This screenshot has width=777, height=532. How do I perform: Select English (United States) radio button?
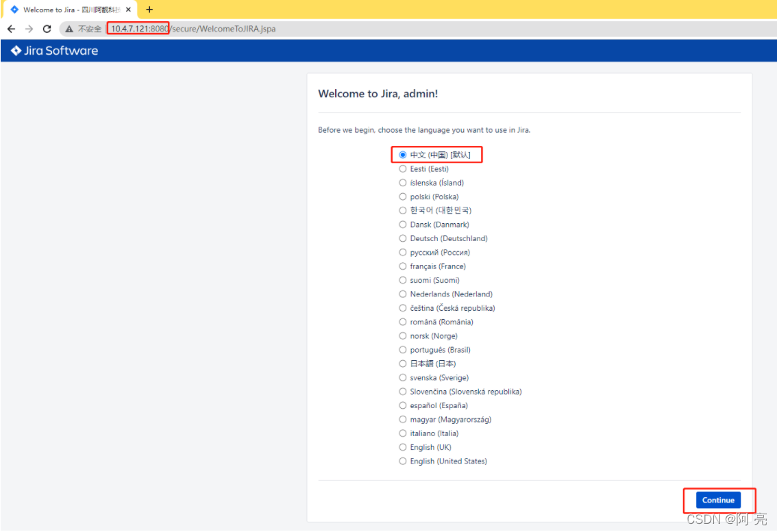point(403,461)
